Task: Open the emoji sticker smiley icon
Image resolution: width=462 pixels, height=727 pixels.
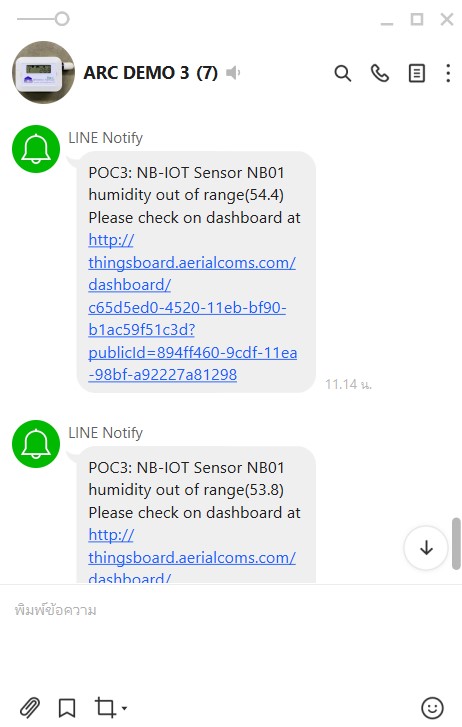Action: [432, 708]
